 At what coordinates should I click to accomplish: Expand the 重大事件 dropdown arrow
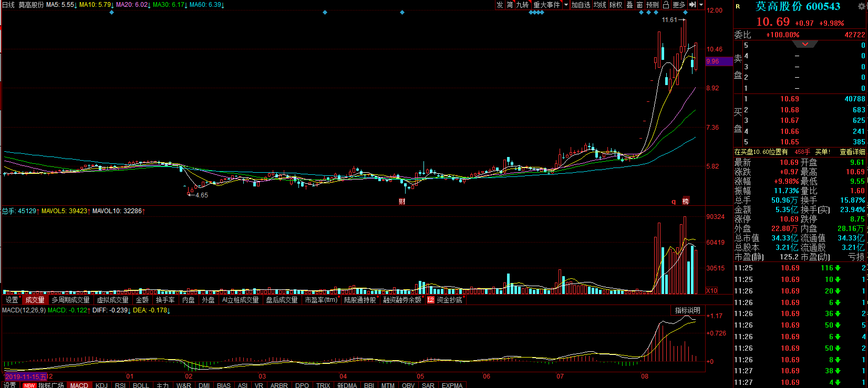click(566, 5)
